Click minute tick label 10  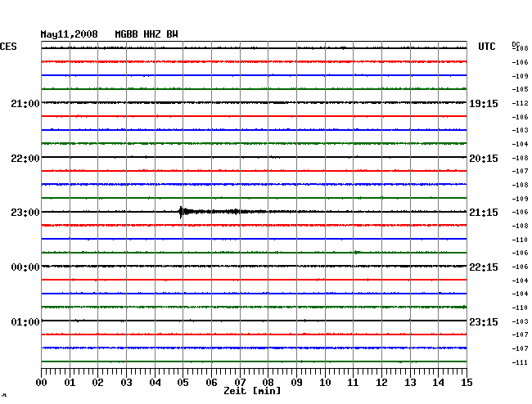coord(325,383)
